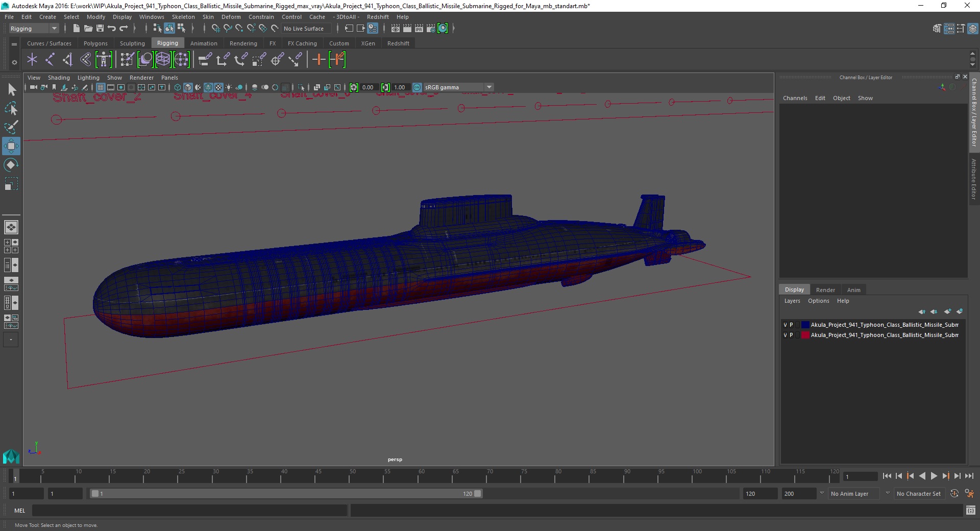
Task: Toggle smooth shade all cube icon
Action: point(188,87)
